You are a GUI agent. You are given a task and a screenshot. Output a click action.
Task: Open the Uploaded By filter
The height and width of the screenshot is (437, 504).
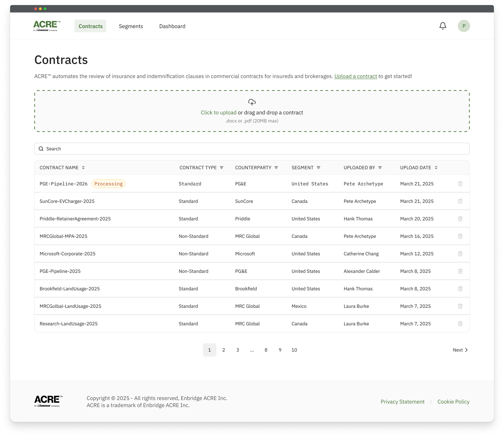[x=380, y=168]
